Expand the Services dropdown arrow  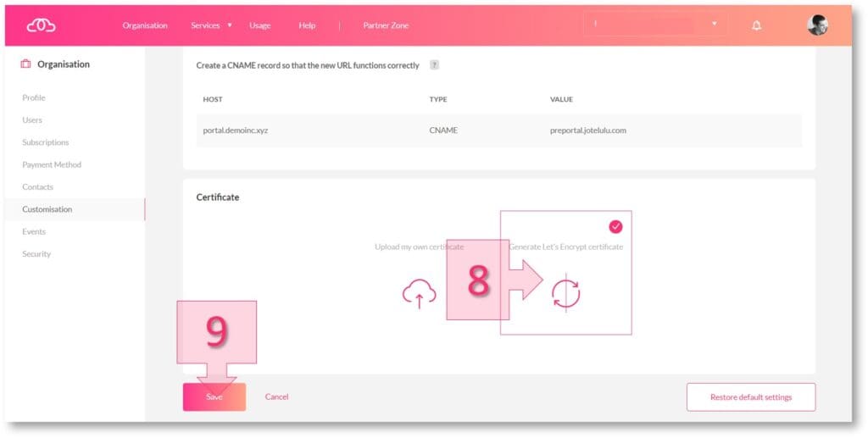230,25
